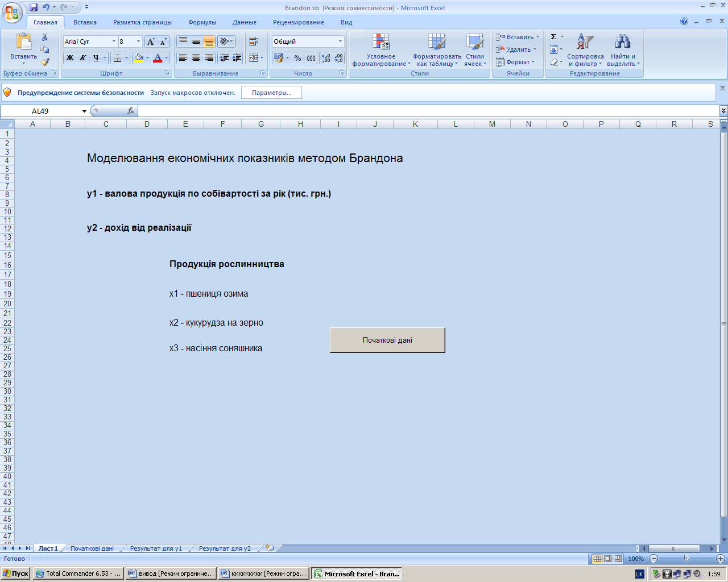Expand the Name Box dropdown
The width and height of the screenshot is (728, 582).
pos(84,111)
